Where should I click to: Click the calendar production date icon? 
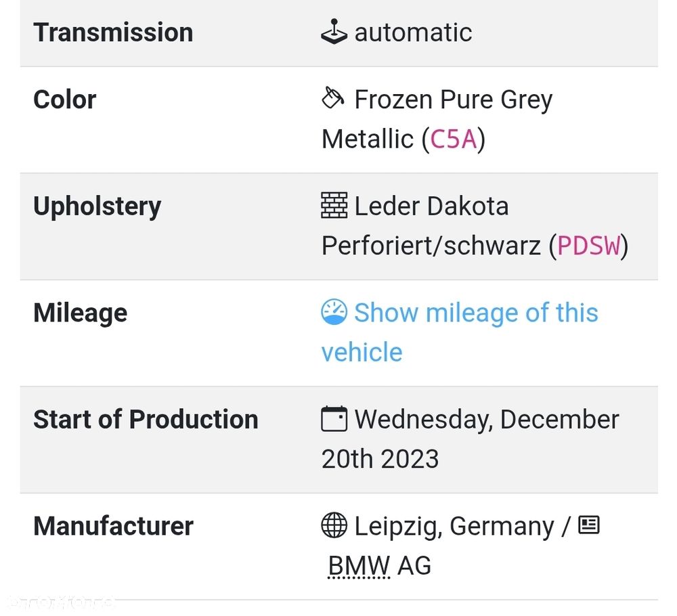334,419
